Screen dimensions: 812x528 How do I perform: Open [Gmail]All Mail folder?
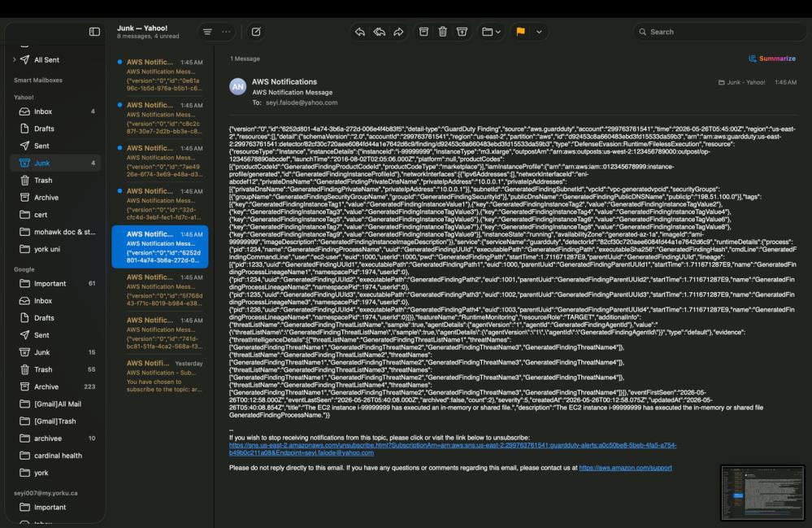[x=55, y=404]
